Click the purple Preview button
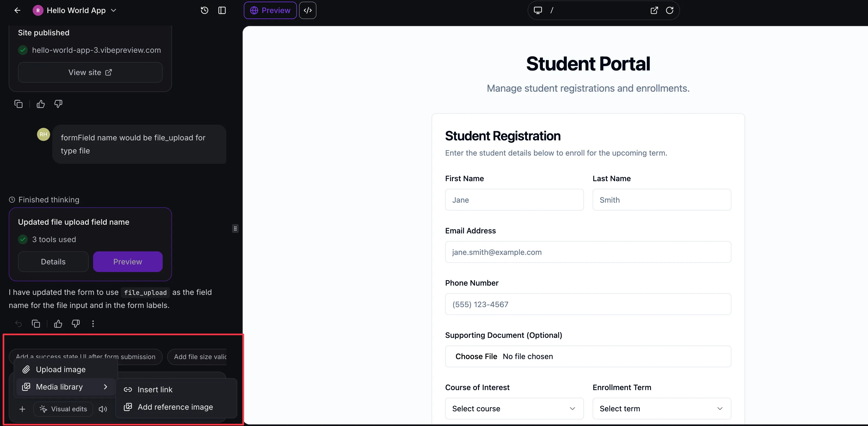Image resolution: width=868 pixels, height=426 pixels. pyautogui.click(x=128, y=262)
